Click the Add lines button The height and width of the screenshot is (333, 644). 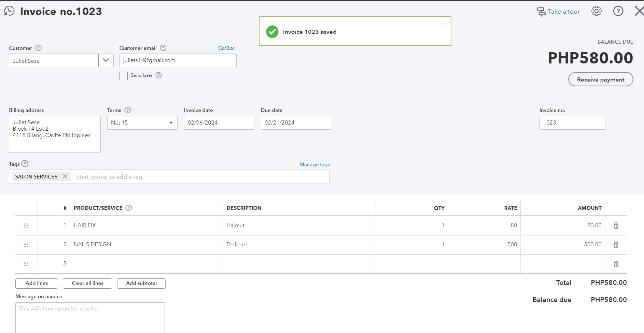pos(37,284)
